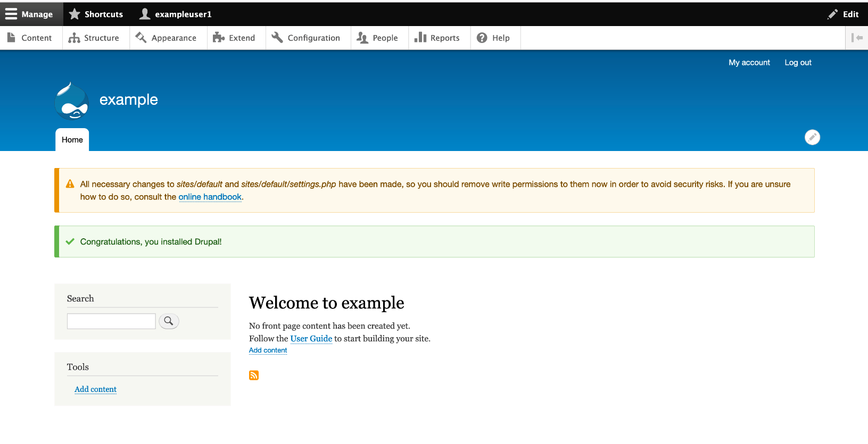Click the Search block heading
Image resolution: width=868 pixels, height=444 pixels.
click(x=80, y=298)
